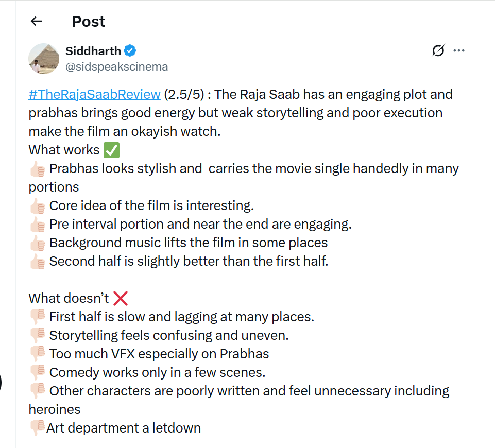Click thumbs-up beside Prabhas looks stylish
The image size is (495, 448).
tap(37, 169)
